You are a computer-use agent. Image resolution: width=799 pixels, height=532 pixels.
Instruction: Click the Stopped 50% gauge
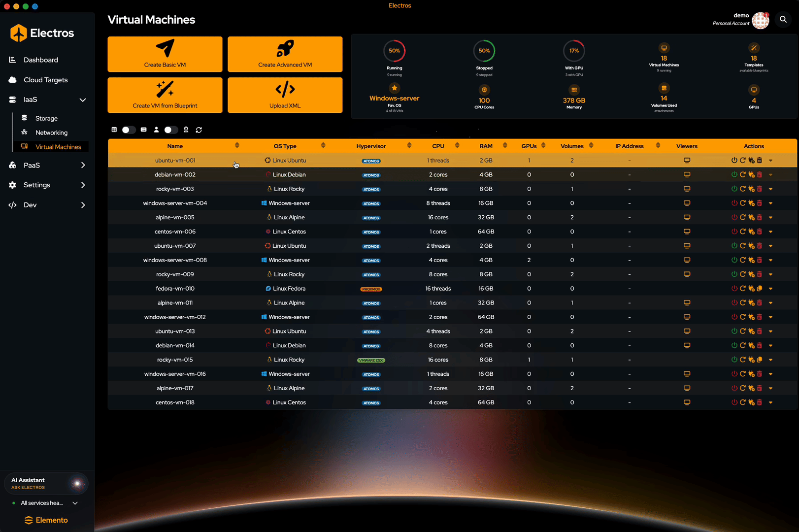[x=484, y=51]
